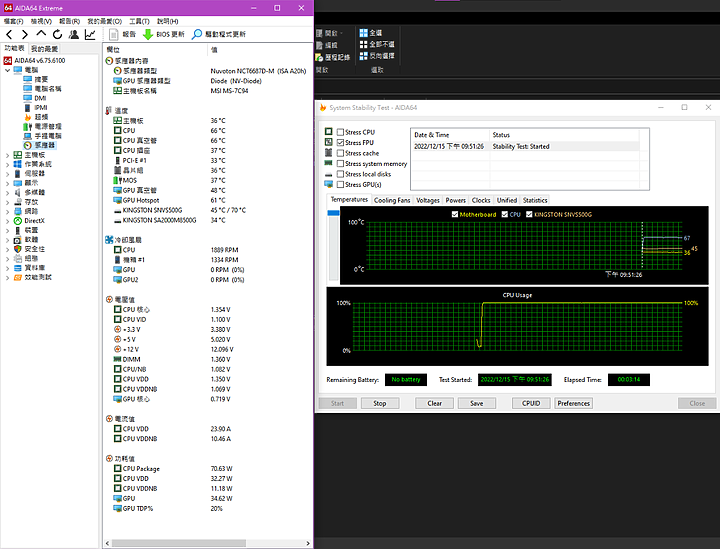Open the 檢視(V) view menu
Image resolution: width=720 pixels, height=549 pixels.
(41, 21)
